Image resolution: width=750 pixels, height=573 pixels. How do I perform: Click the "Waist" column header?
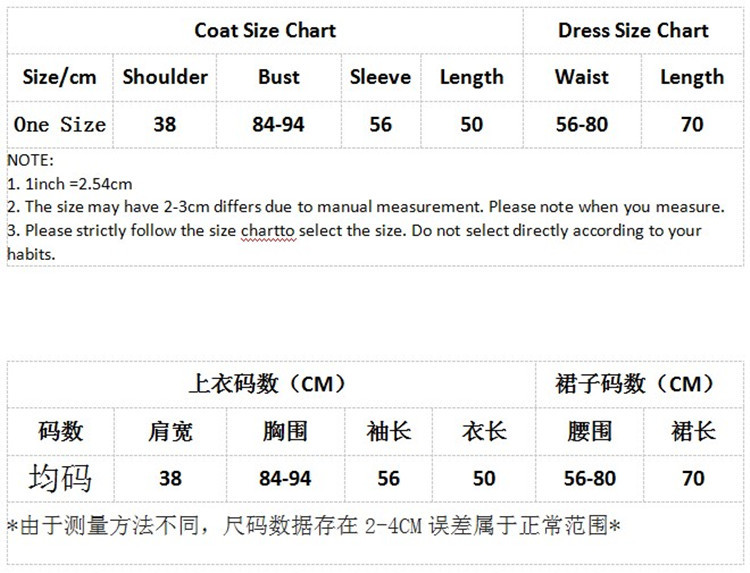coord(581,77)
